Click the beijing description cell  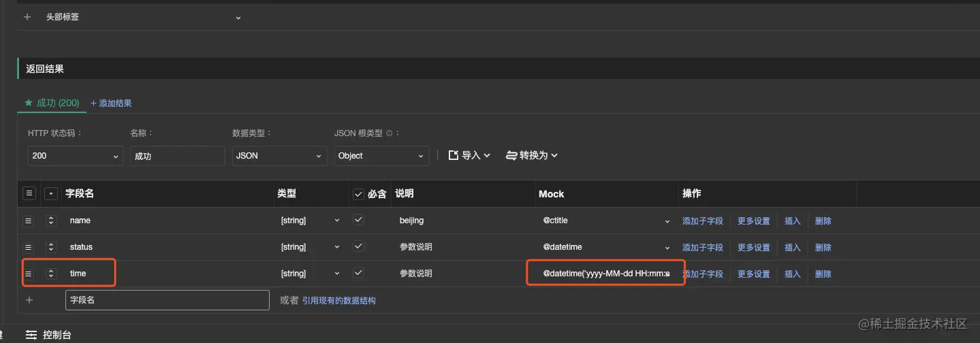coord(463,220)
